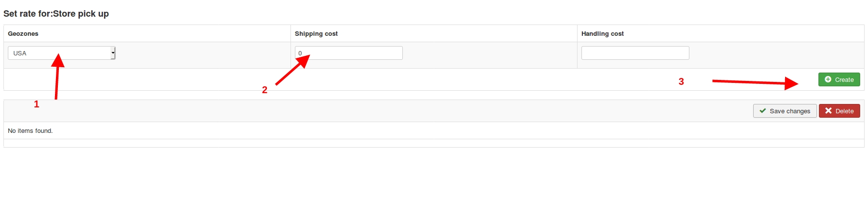Click the red annotation number 3

[x=681, y=81]
